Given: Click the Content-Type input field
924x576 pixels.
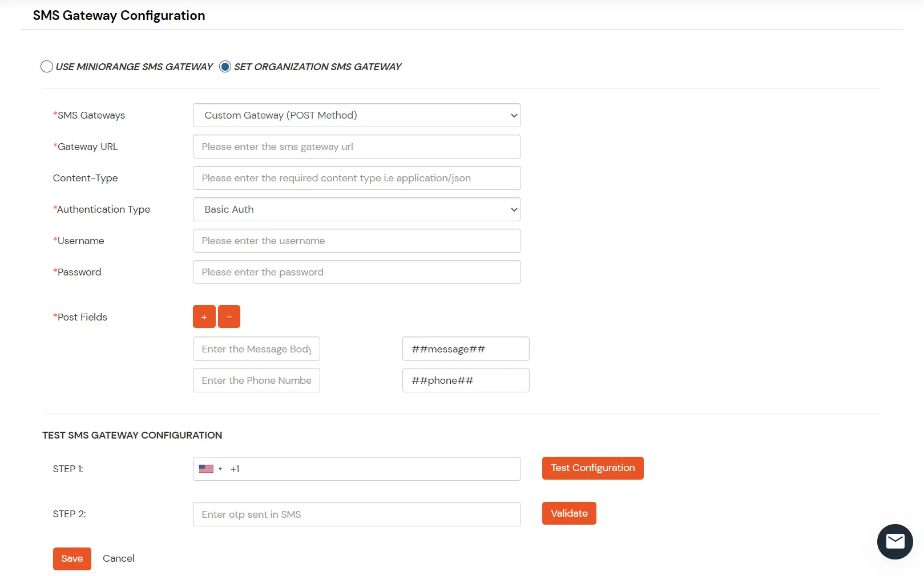Looking at the screenshot, I should click(357, 177).
